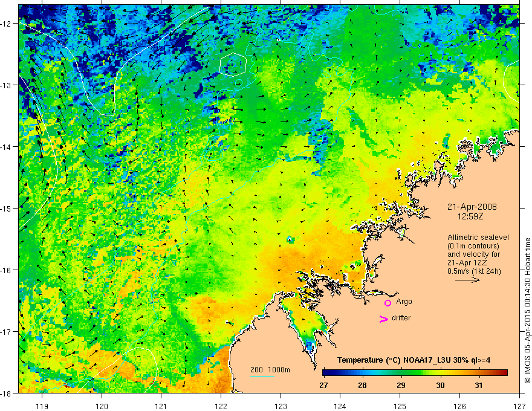This screenshot has width=532, height=411.
Task: Click longitude axis label 119
Action: 42,406
